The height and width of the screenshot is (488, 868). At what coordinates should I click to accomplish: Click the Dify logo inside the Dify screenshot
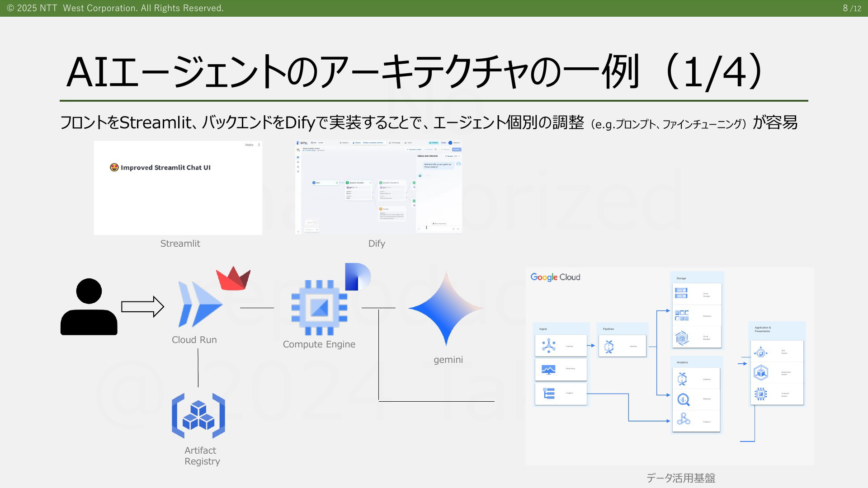(302, 143)
